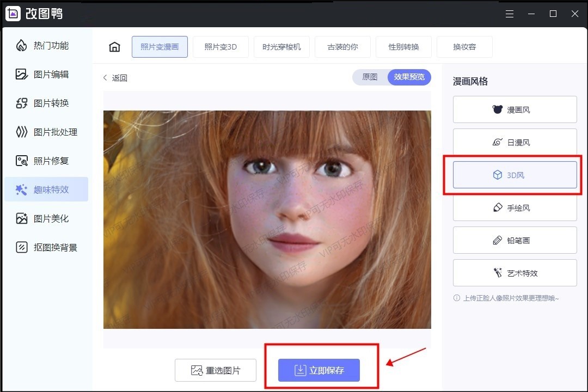Select 热门功能 flame icon in sidebar
Image resolution: width=588 pixels, height=392 pixels.
[x=21, y=45]
